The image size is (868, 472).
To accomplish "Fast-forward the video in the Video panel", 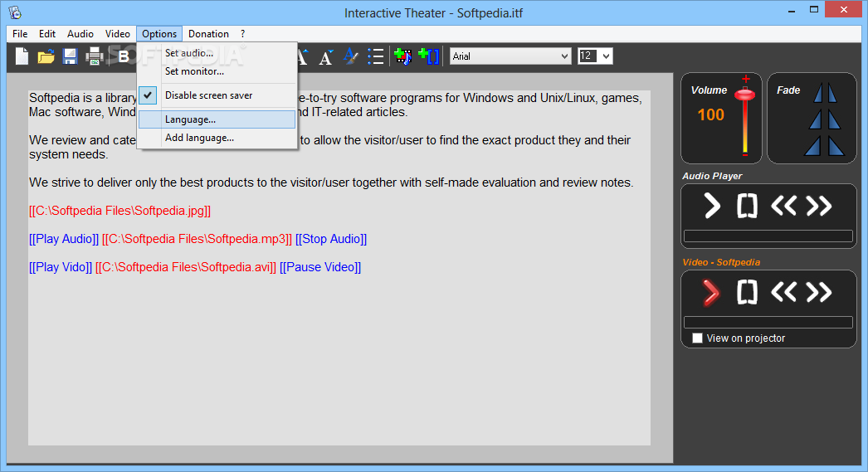I will [819, 292].
